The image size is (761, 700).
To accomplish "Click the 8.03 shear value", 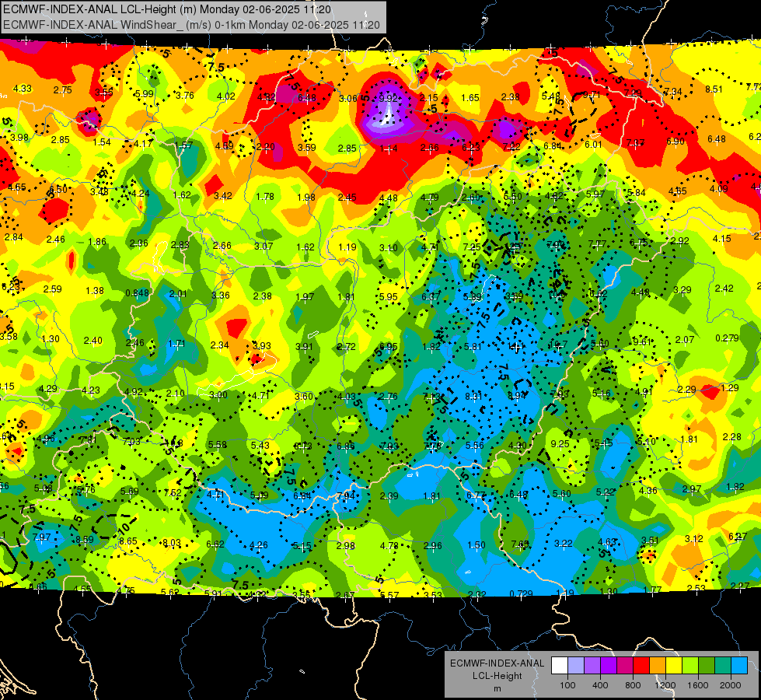I will [x=171, y=543].
